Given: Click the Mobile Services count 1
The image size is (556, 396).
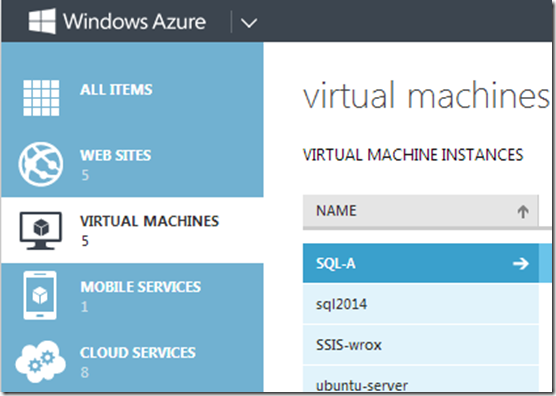Looking at the screenshot, I should [x=84, y=307].
